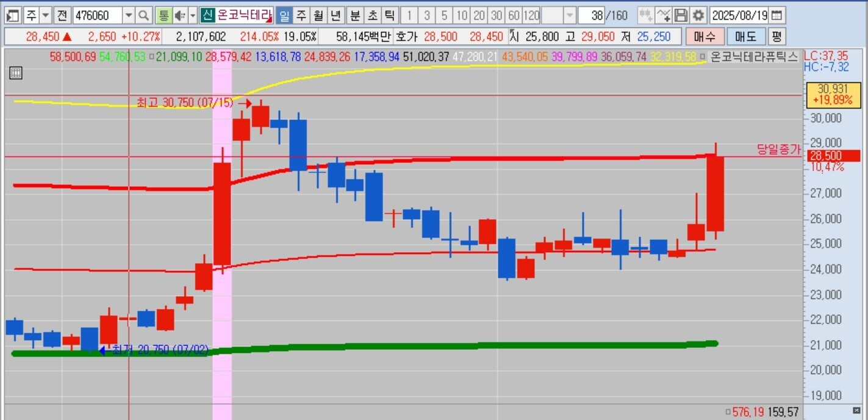Viewport: 868px width, 420px height.
Task: Click the yellow 32,319.58 indicator value
Action: click(673, 57)
